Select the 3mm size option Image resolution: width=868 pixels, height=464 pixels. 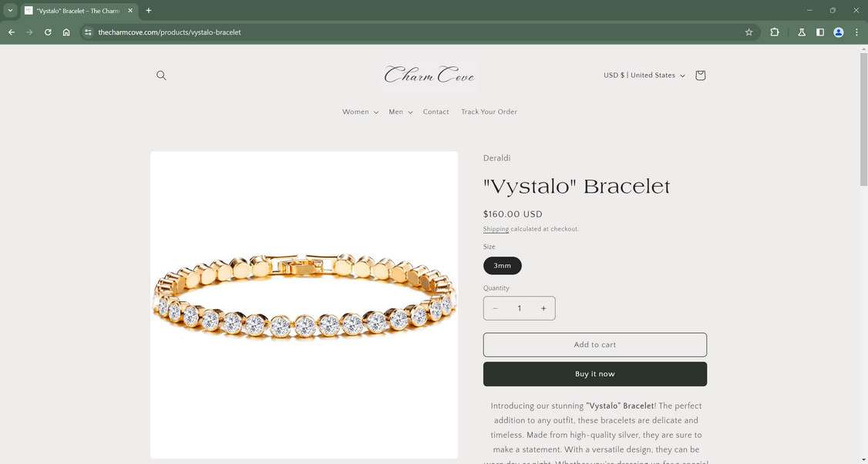point(502,266)
